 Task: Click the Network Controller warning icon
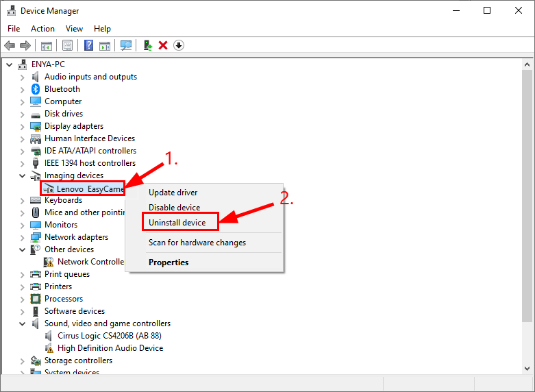(x=49, y=262)
